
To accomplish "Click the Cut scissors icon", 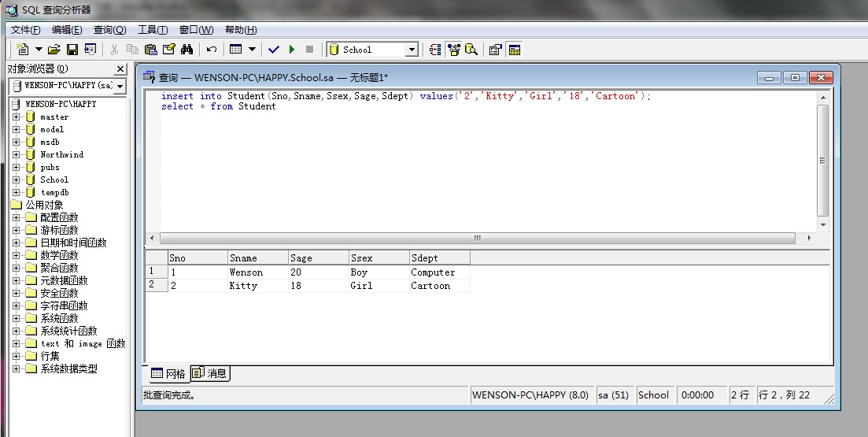I will [x=114, y=50].
